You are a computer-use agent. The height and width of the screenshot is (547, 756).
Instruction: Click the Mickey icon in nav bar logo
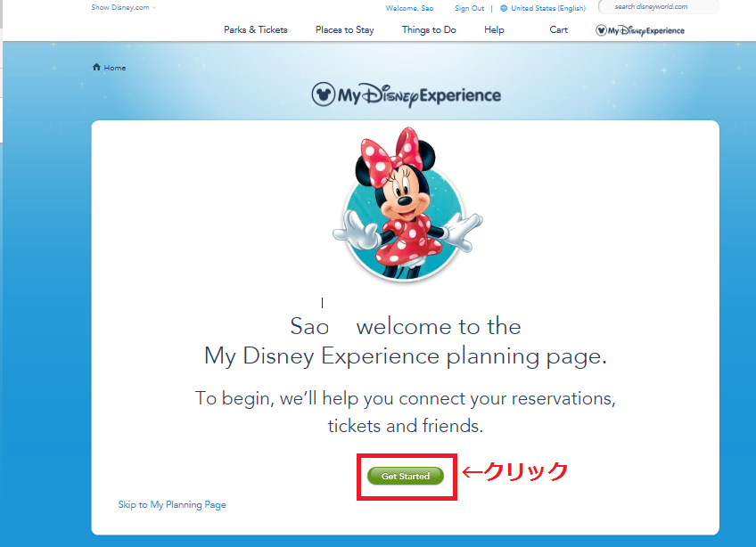point(601,31)
